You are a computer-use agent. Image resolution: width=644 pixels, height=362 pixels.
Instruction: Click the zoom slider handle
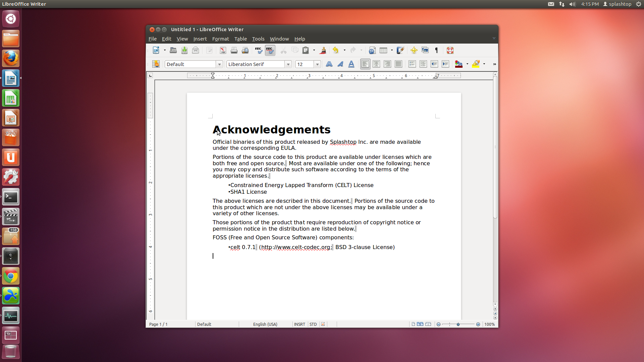(x=458, y=324)
